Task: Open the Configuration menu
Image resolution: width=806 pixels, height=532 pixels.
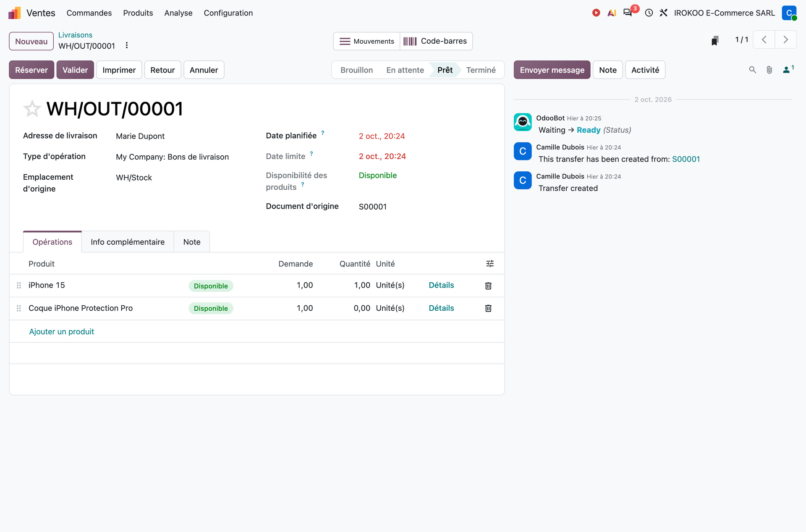Action: tap(228, 13)
